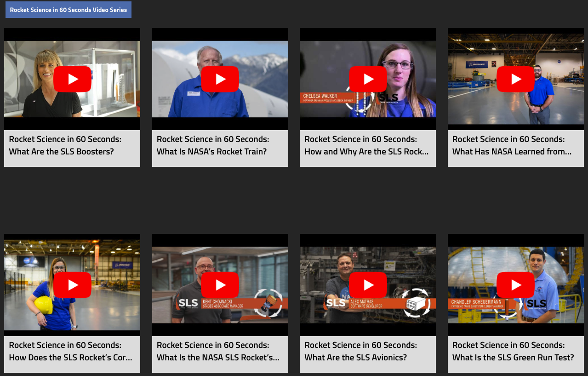Image resolution: width=588 pixels, height=376 pixels.
Task: Open Rocket Science in 60 Seconds Video Series
Action: pos(69,10)
